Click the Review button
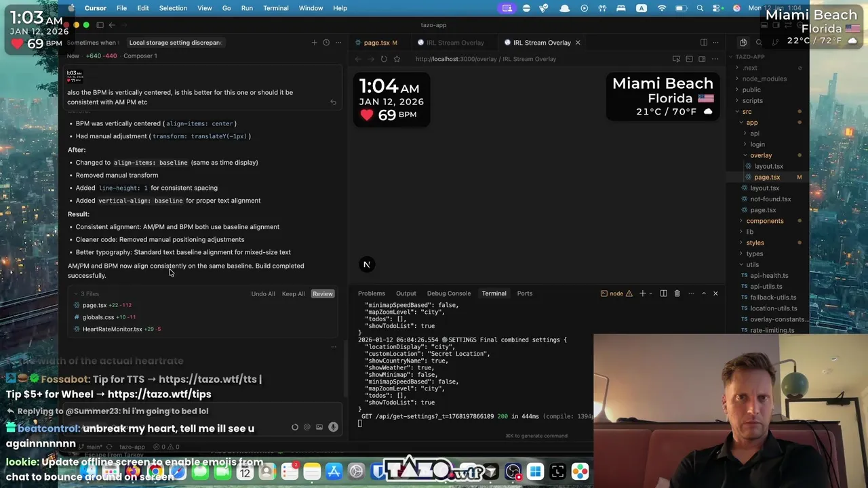Screen dimensions: 868x488 point(323,293)
